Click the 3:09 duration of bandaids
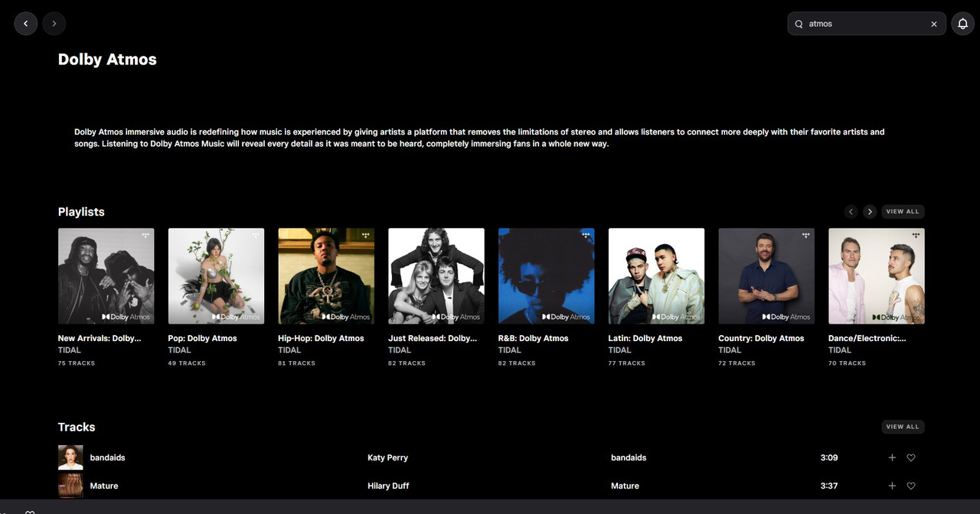Screen dimensions: 980x514 (x=829, y=457)
